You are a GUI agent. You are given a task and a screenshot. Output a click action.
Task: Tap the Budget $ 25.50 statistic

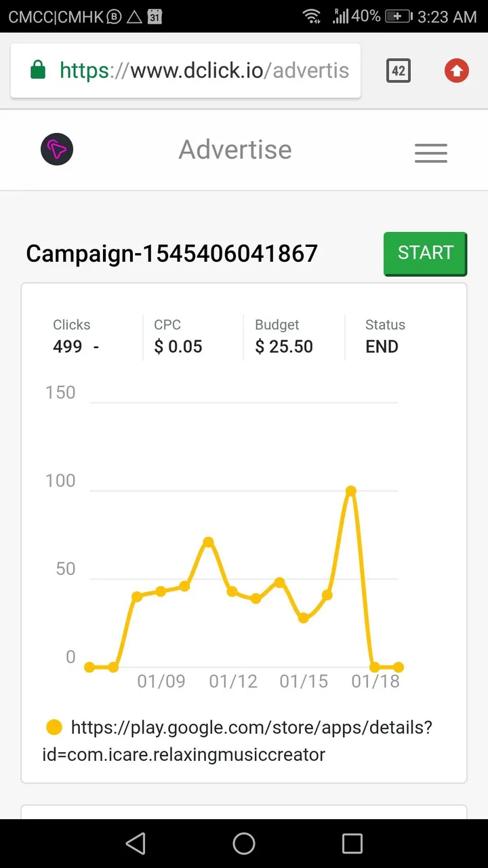click(x=284, y=336)
